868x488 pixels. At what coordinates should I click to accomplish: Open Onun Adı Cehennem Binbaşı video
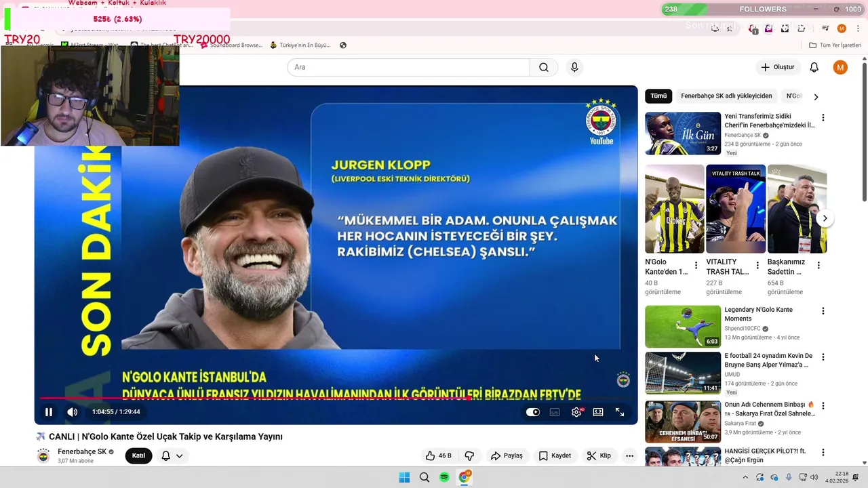point(683,422)
